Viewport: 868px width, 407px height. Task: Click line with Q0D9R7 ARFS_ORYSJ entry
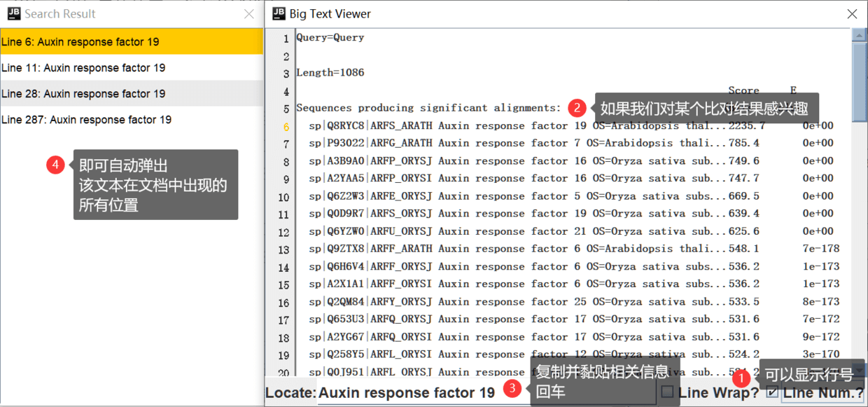point(571,214)
